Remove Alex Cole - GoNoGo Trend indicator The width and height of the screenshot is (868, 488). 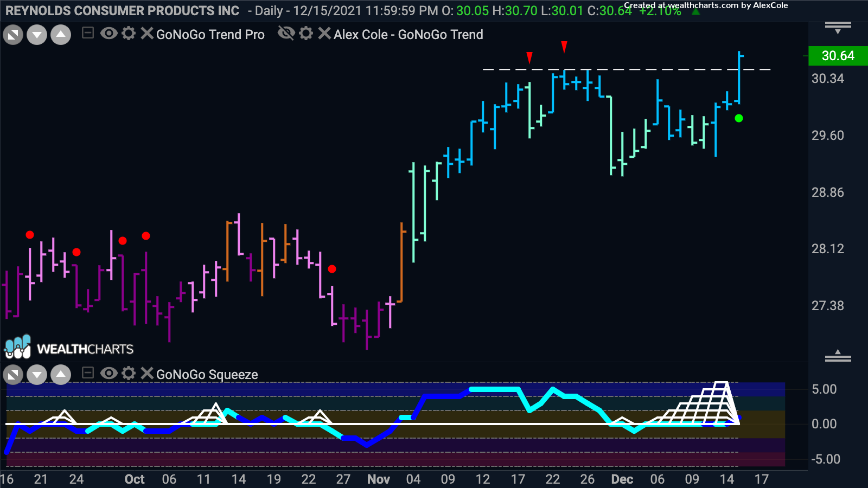click(324, 34)
